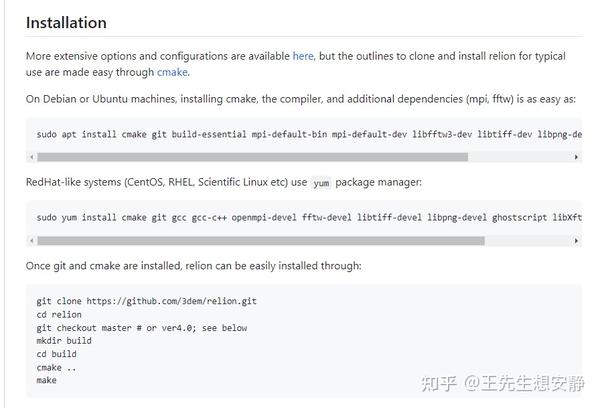The width and height of the screenshot is (600, 408).
Task: Open the "here" link for extensive options
Action: [x=303, y=56]
